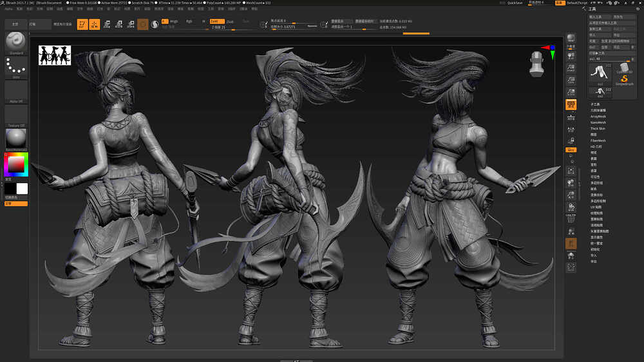Click the Zoom3D icon
The height and width of the screenshot is (362, 644).
click(571, 195)
